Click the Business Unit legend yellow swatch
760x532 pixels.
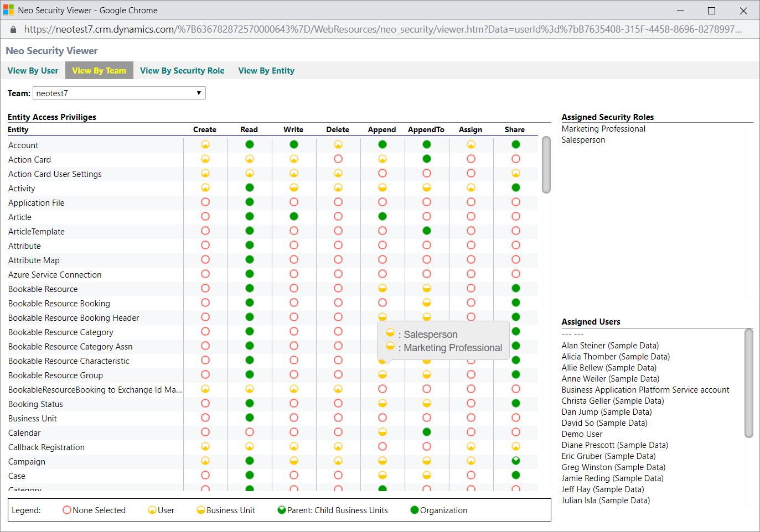pyautogui.click(x=201, y=510)
